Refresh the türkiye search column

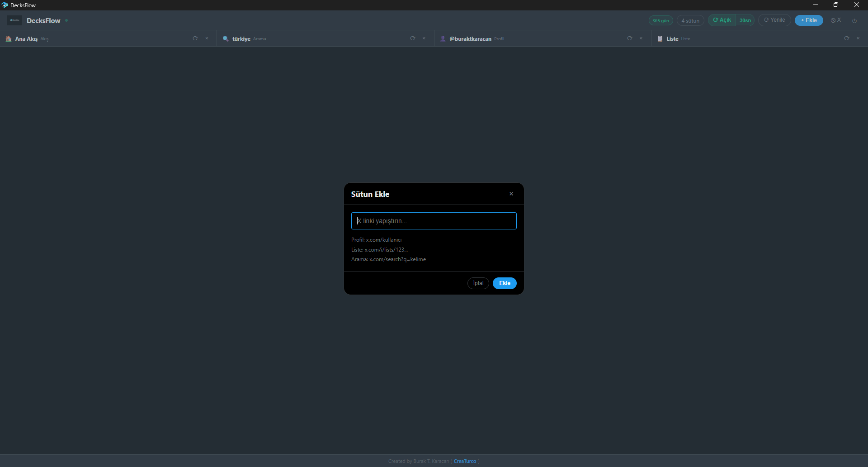[x=412, y=38]
